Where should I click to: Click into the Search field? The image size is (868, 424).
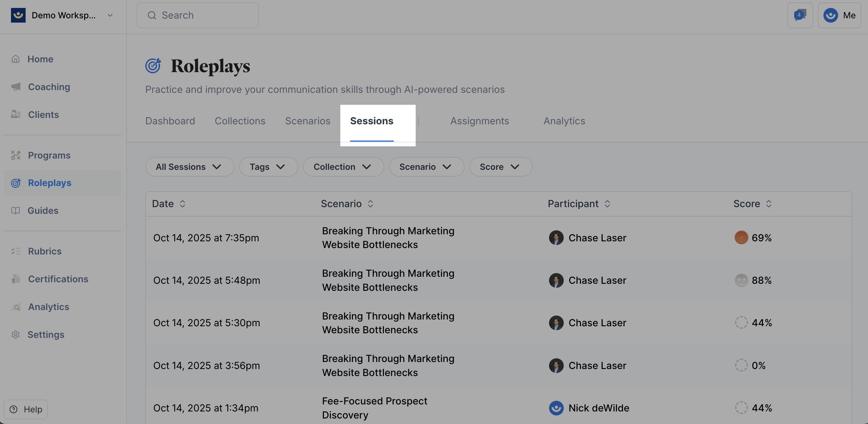point(198,15)
